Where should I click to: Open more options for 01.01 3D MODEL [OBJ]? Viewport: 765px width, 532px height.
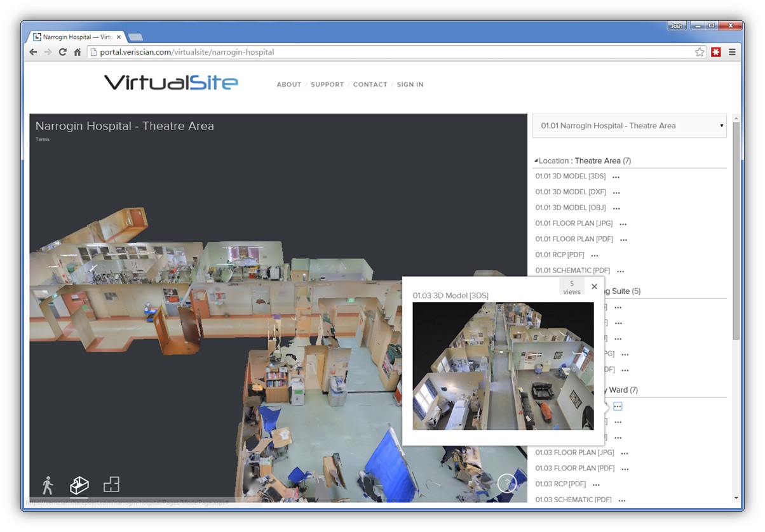(x=616, y=208)
